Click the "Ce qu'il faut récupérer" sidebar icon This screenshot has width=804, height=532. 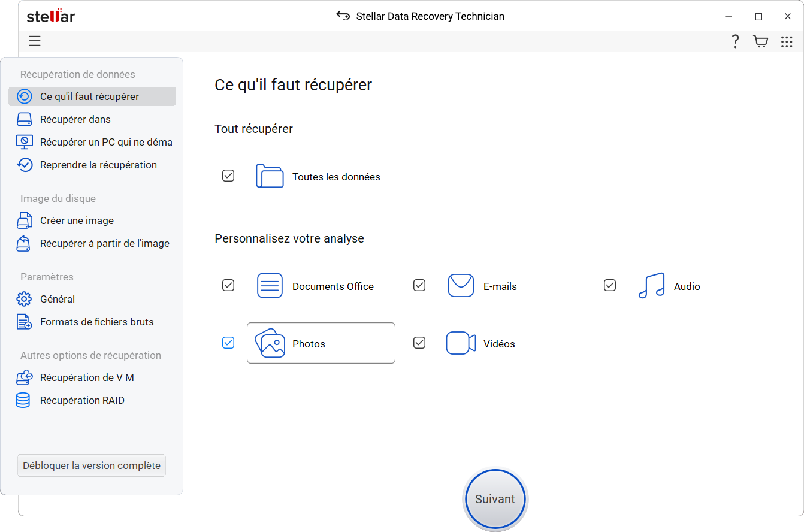click(x=24, y=96)
